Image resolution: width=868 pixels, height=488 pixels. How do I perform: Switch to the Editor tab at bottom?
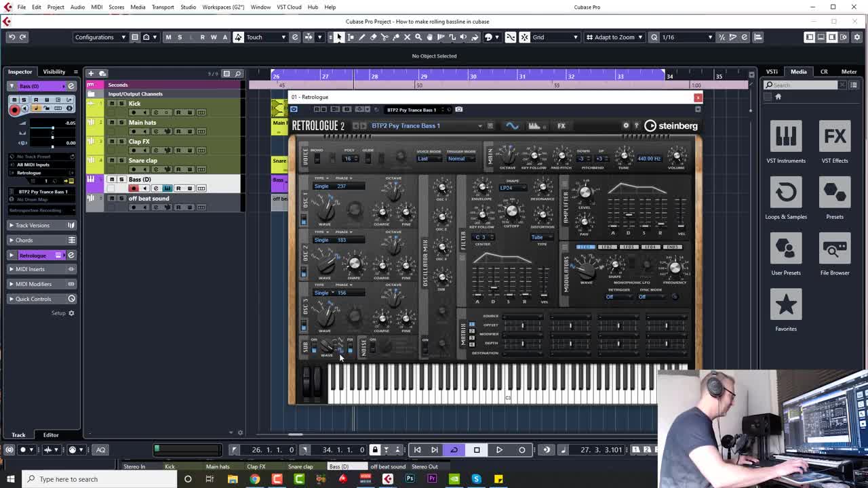(51, 435)
